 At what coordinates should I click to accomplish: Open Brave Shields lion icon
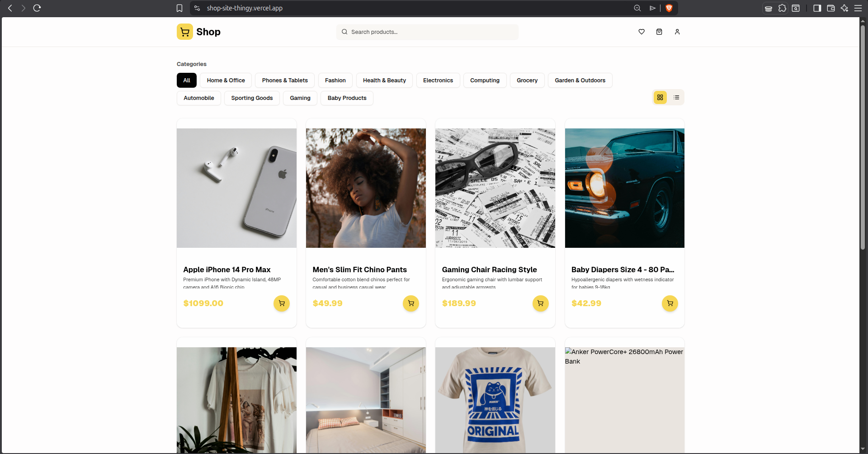(x=669, y=8)
